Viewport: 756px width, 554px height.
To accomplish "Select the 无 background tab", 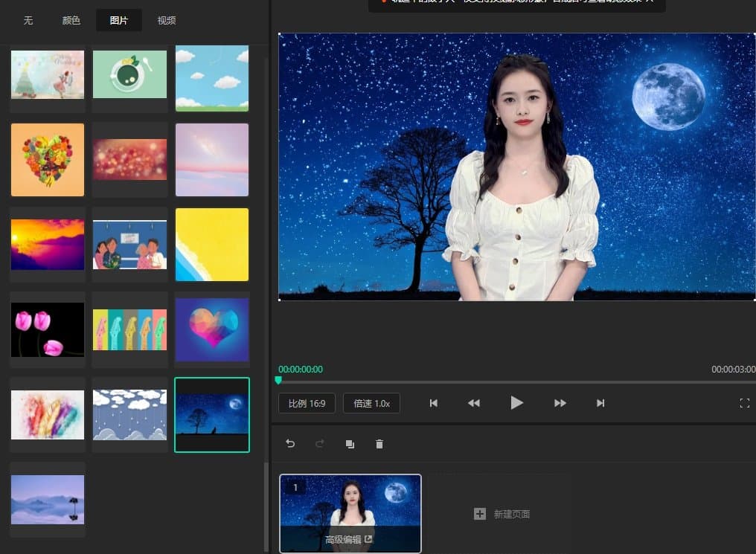I will click(28, 20).
